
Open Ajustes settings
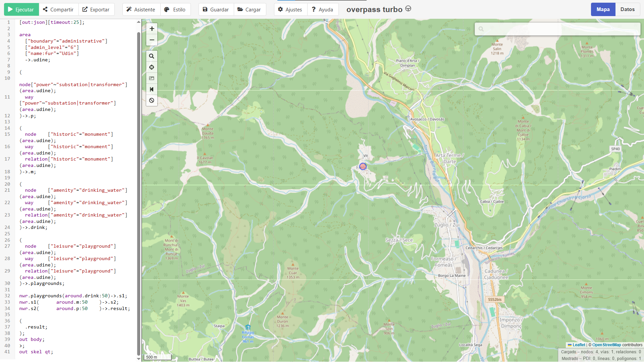290,9
